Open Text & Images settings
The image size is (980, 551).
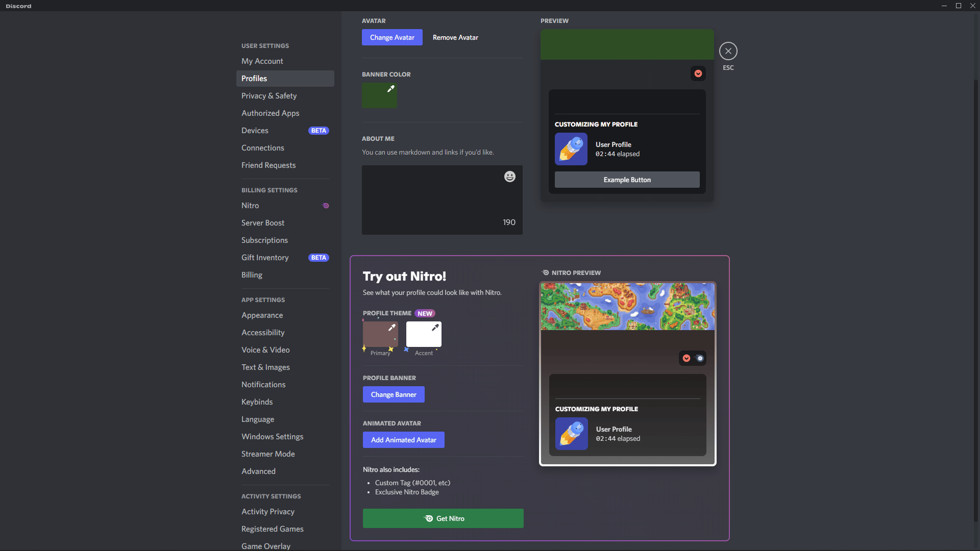[285, 367]
